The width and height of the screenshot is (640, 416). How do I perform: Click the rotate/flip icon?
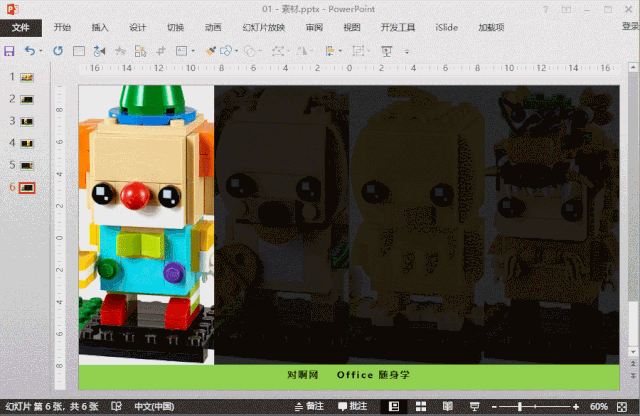tap(302, 51)
